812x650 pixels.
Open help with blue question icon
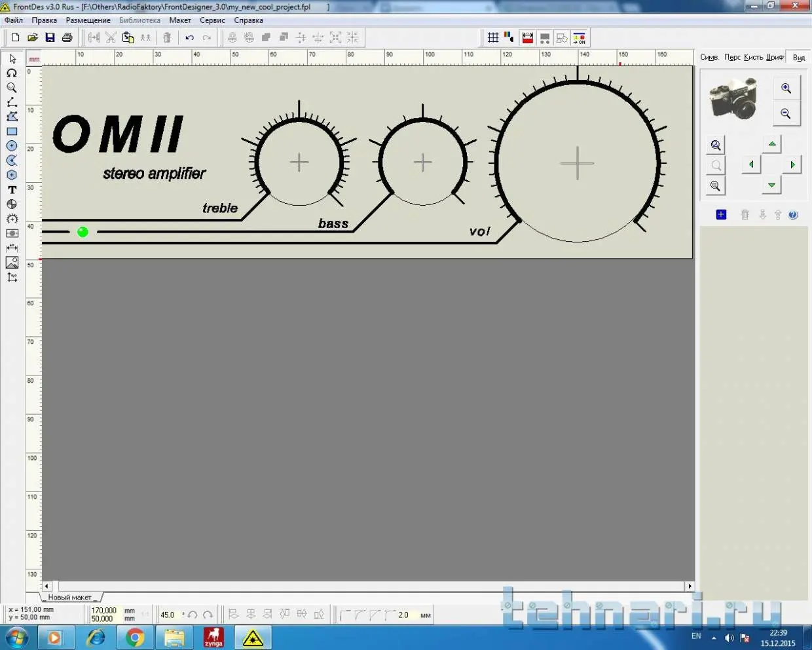pos(793,214)
